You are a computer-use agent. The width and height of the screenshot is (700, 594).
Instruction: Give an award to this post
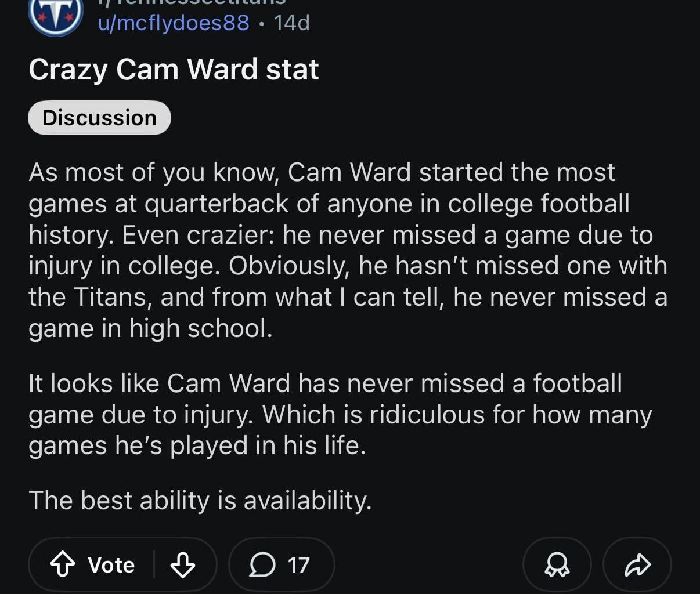pos(557,564)
